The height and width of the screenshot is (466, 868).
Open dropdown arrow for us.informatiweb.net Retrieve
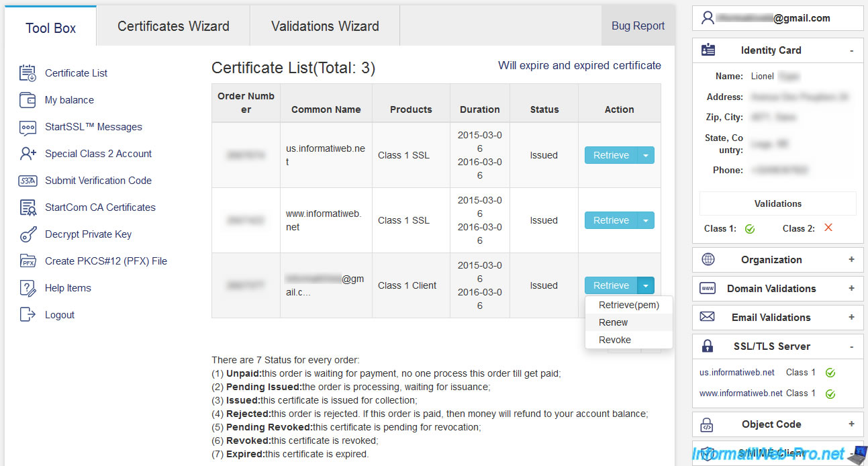coord(646,155)
